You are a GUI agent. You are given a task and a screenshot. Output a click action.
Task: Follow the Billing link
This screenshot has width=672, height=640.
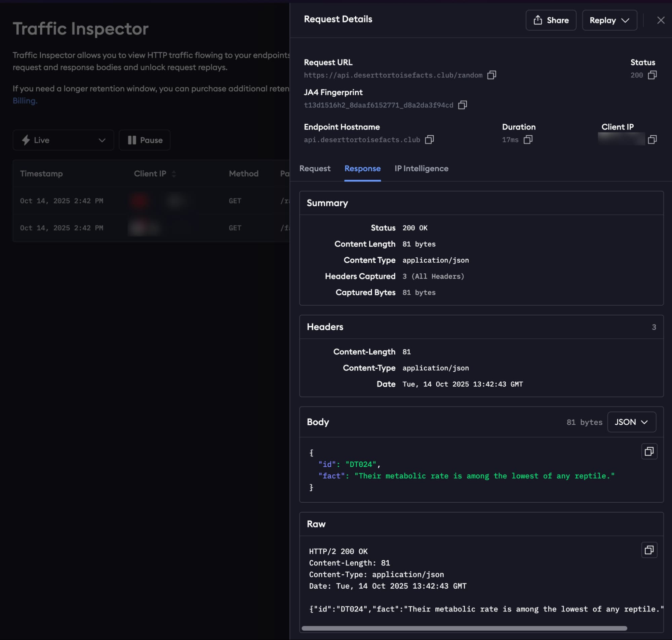25,101
